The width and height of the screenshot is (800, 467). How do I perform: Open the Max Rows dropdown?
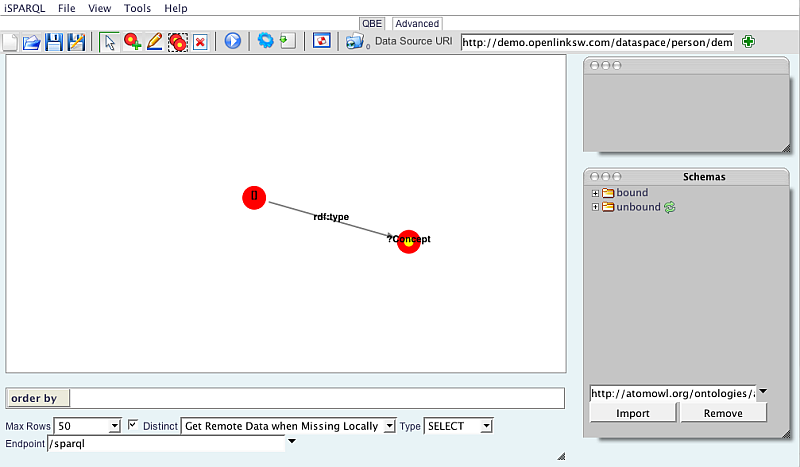pos(115,426)
